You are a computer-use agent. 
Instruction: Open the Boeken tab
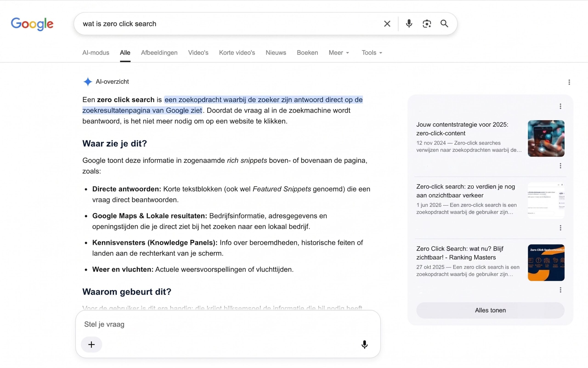point(307,53)
